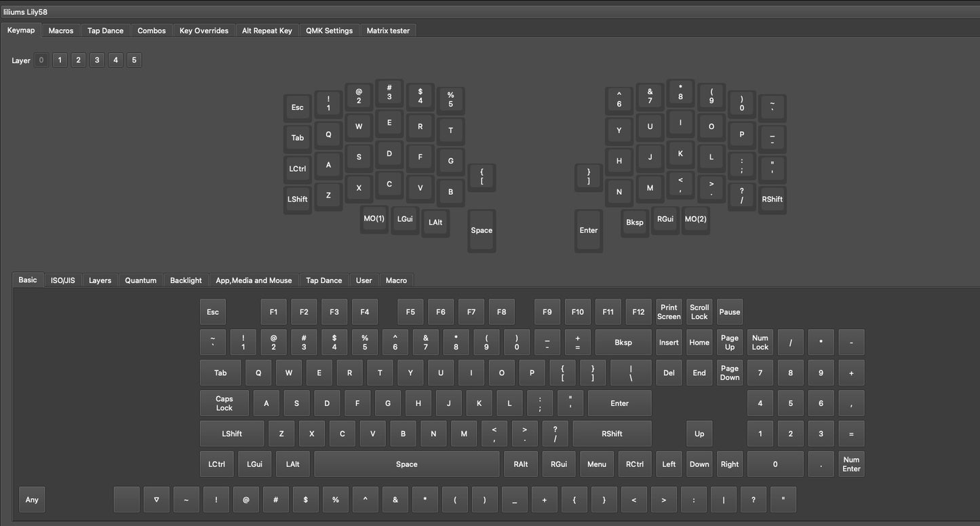Choose the RAlt keycode
This screenshot has width=980, height=526.
(x=521, y=464)
